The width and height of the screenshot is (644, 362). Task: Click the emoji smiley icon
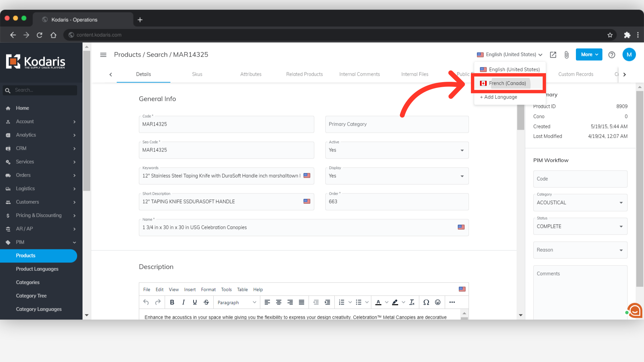click(x=438, y=302)
